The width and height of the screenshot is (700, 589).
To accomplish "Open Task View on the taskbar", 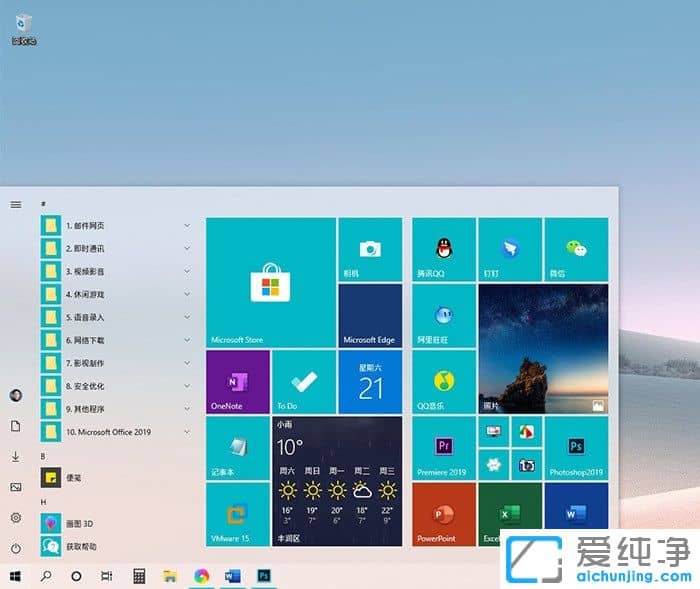I will point(107,576).
